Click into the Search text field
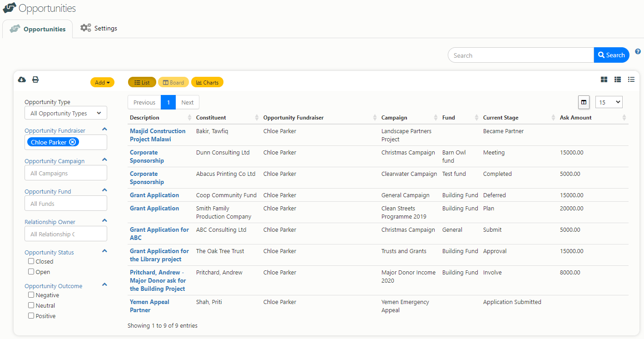644x339 pixels. [521, 55]
